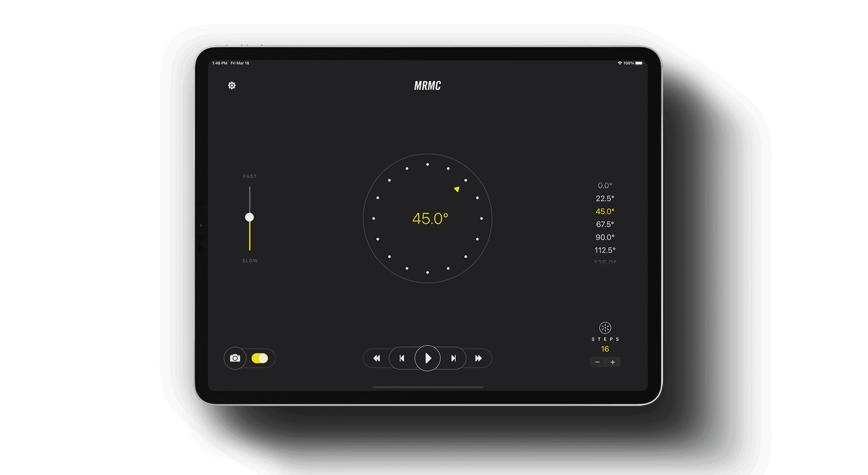Image resolution: width=868 pixels, height=475 pixels.
Task: Click the speed slider handle
Action: point(250,217)
